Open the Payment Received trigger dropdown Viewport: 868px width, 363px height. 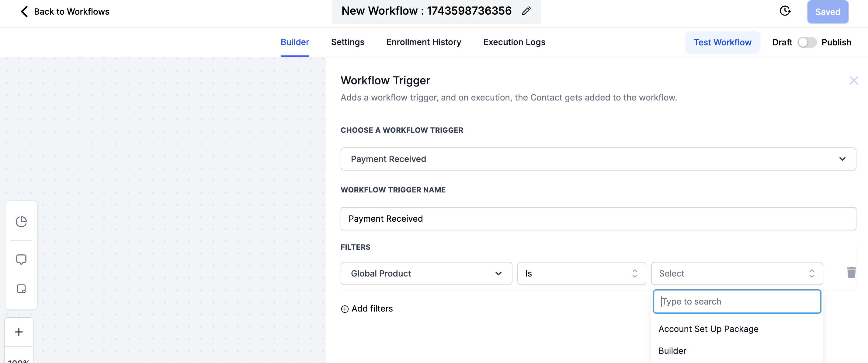tap(598, 159)
